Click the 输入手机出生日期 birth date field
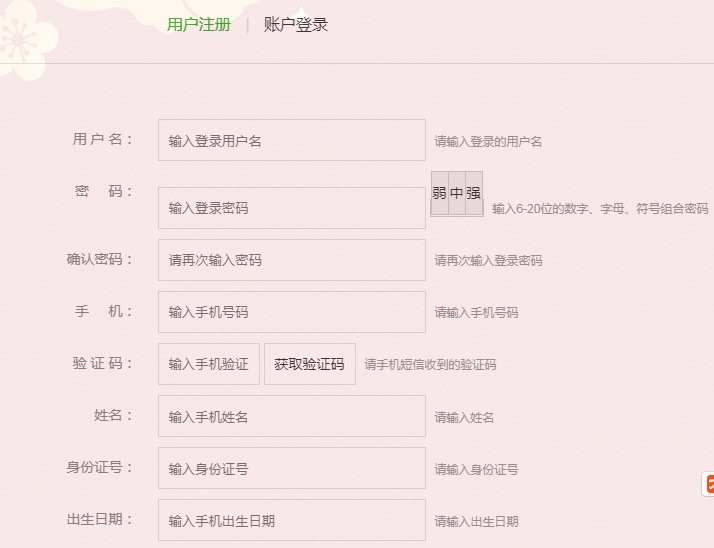This screenshot has width=714, height=548. pyautogui.click(x=292, y=520)
